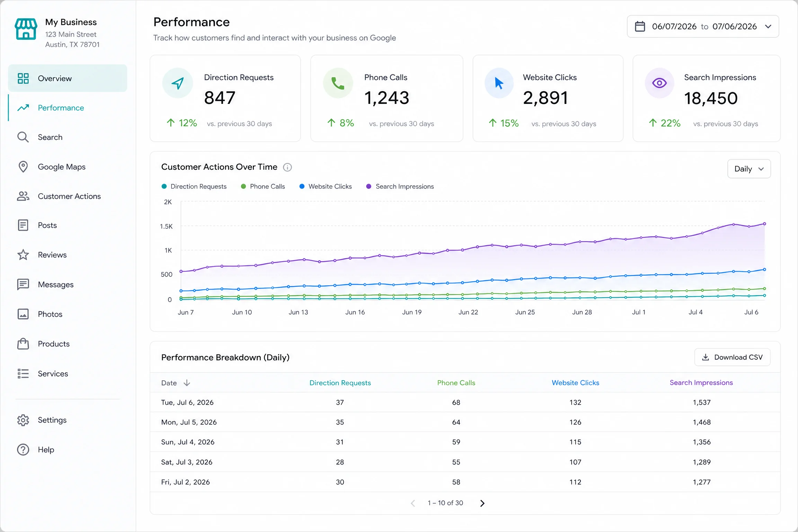798x532 pixels.
Task: Select the Tue, Jul 6, 2026 row
Action: 465,402
